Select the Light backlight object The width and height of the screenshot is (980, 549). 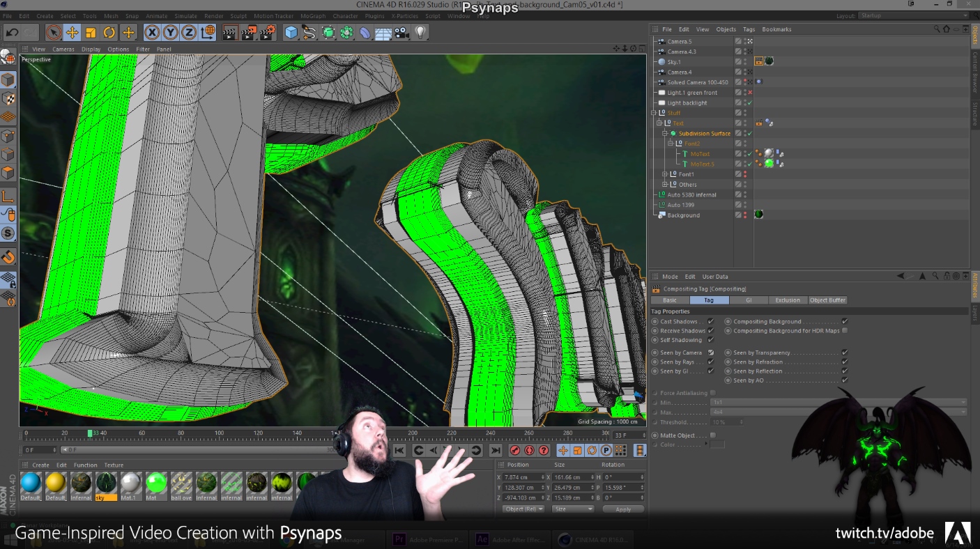point(687,102)
